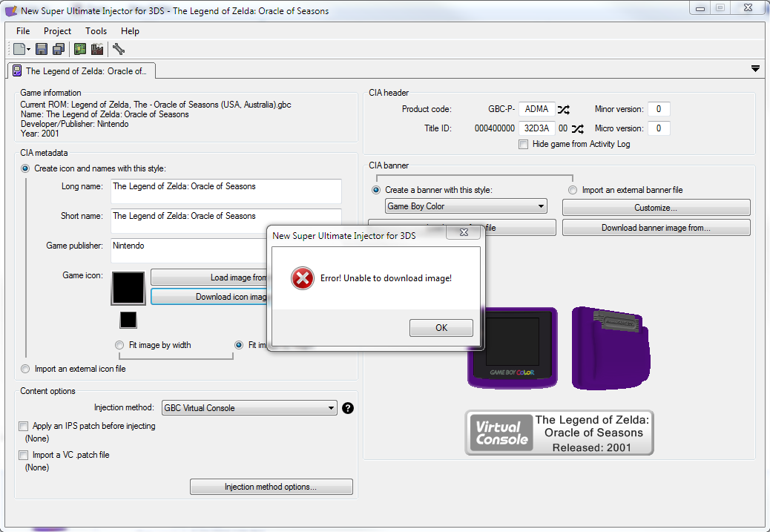Click the single floppy disk save icon

pyautogui.click(x=42, y=49)
